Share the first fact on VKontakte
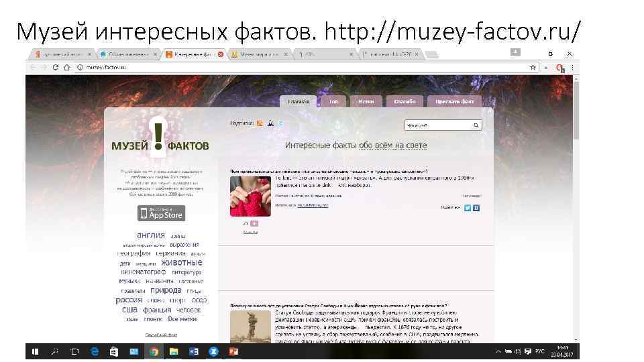The image size is (644, 362). tap(476, 208)
